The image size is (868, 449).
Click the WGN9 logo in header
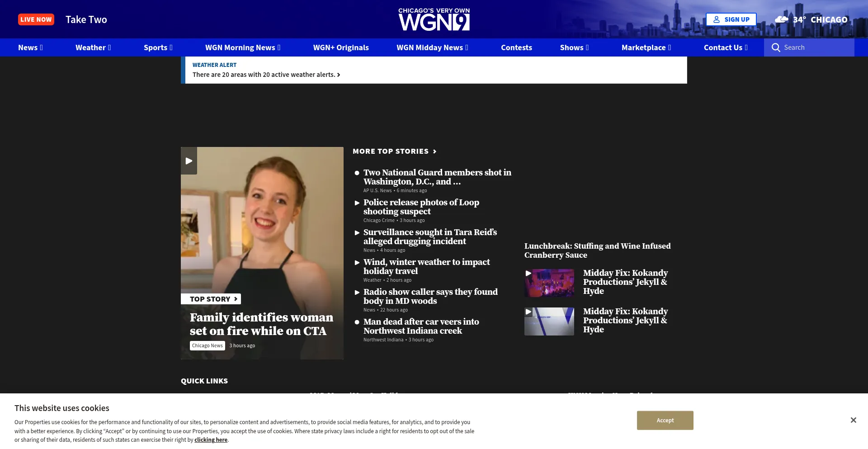pyautogui.click(x=434, y=19)
